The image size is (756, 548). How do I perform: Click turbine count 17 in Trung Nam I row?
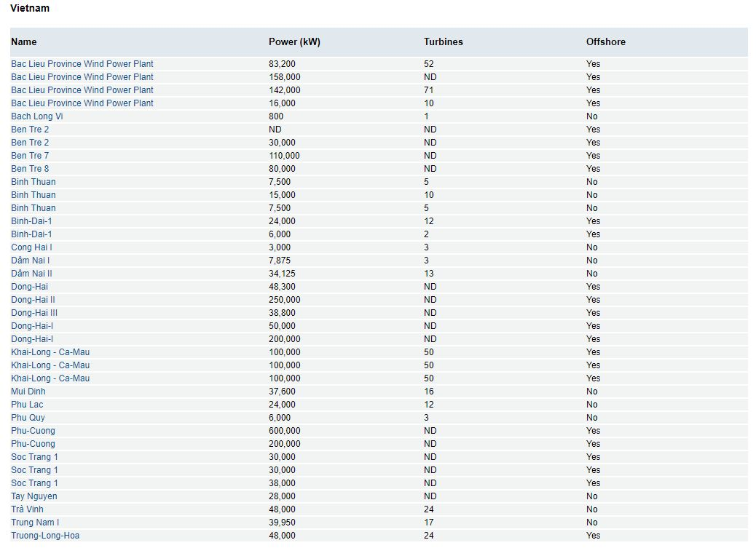tap(429, 522)
